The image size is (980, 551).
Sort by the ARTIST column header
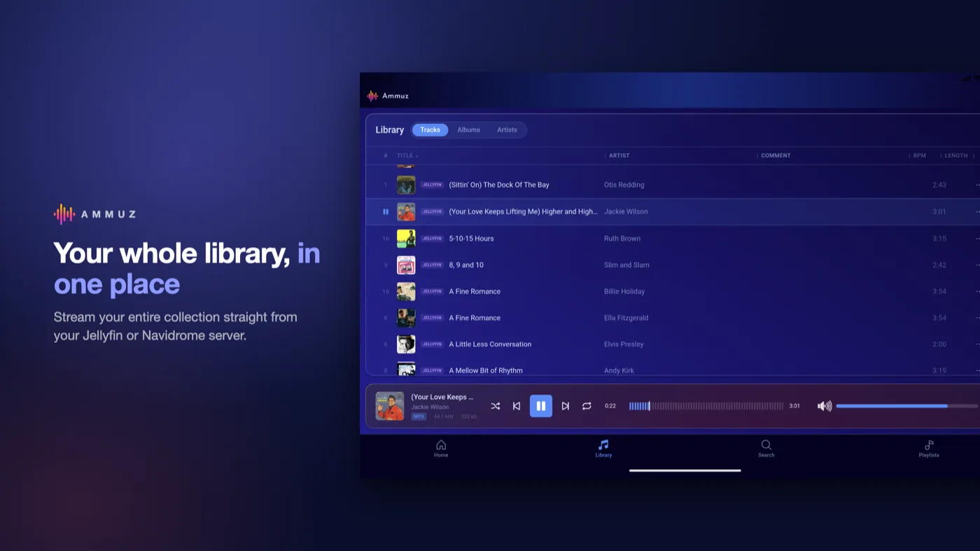point(619,155)
